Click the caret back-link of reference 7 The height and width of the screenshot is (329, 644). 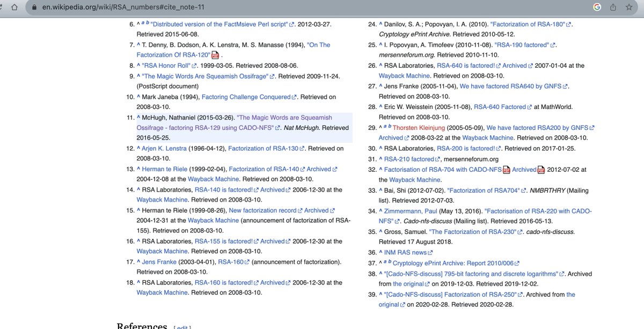138,45
